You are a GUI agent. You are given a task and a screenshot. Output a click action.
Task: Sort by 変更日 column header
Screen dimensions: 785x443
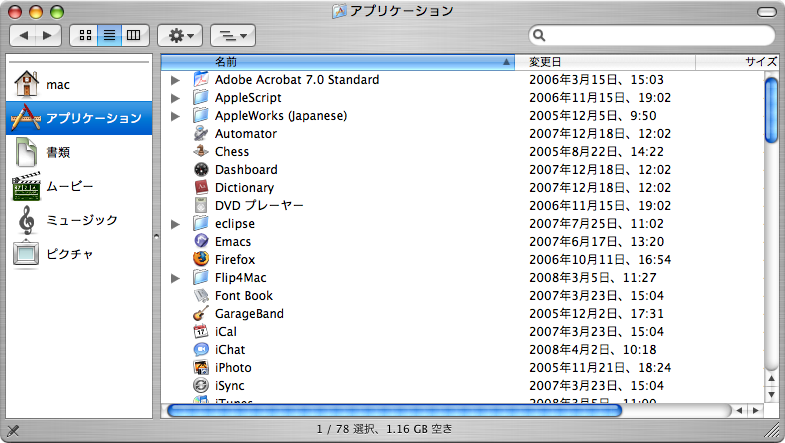[x=605, y=62]
